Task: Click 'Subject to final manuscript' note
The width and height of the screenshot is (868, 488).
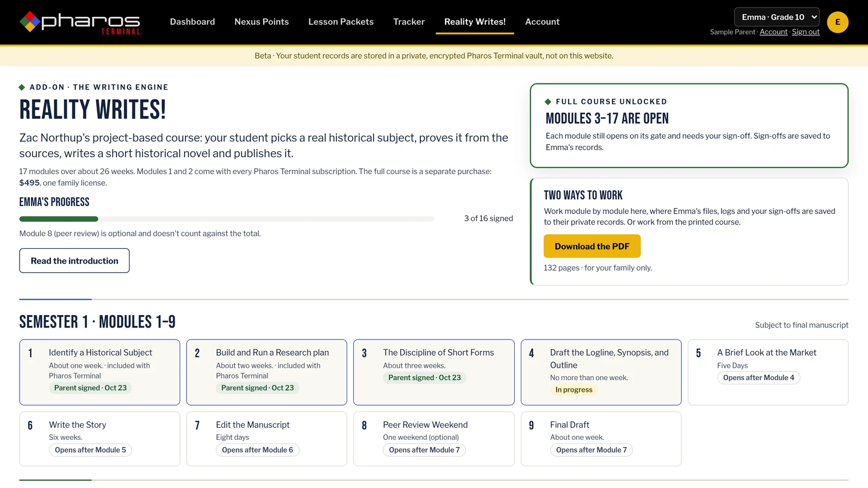Action: pyautogui.click(x=802, y=325)
